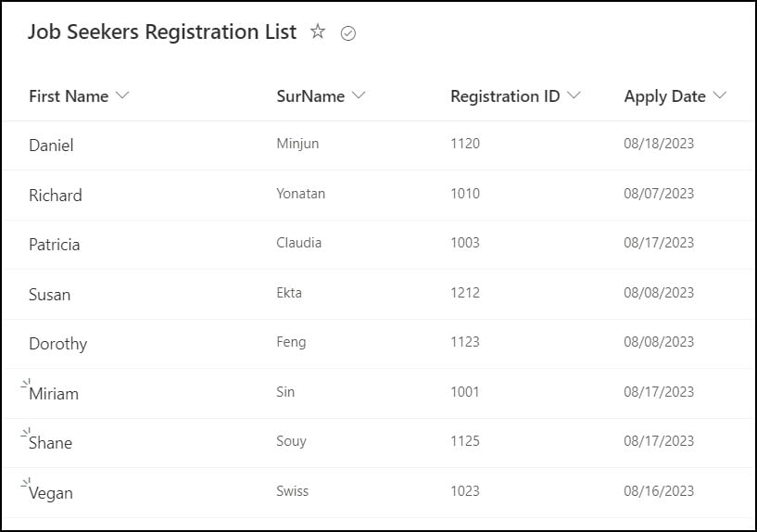This screenshot has width=757, height=532.
Task: Select Dorothy's apply date 08/08/2023
Action: click(x=659, y=342)
